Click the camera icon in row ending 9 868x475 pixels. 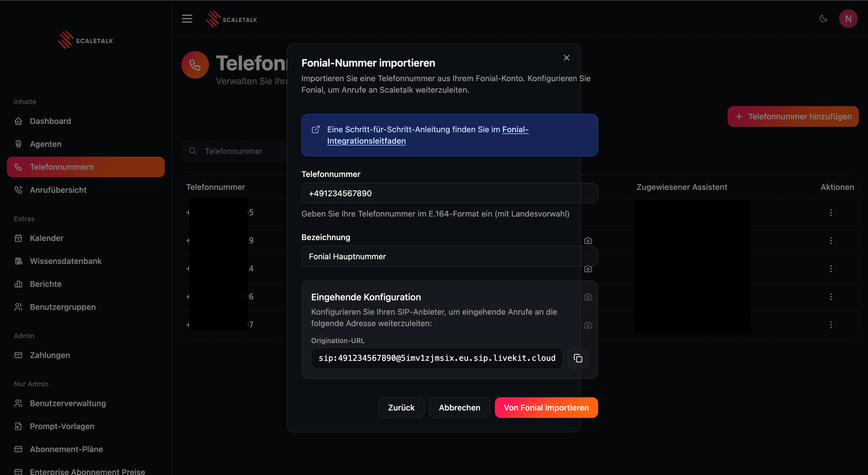[x=588, y=241]
